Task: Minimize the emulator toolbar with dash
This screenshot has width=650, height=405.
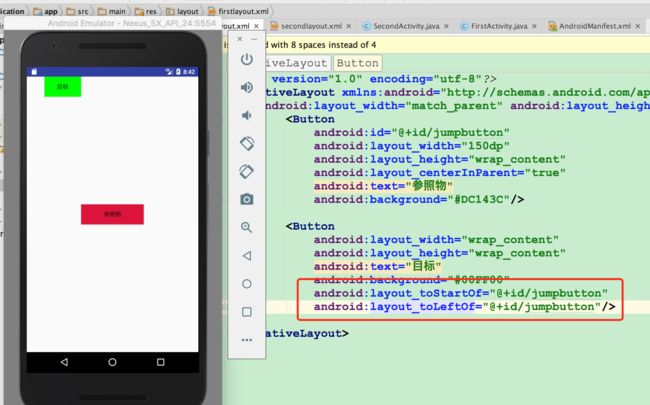Action: pos(254,39)
